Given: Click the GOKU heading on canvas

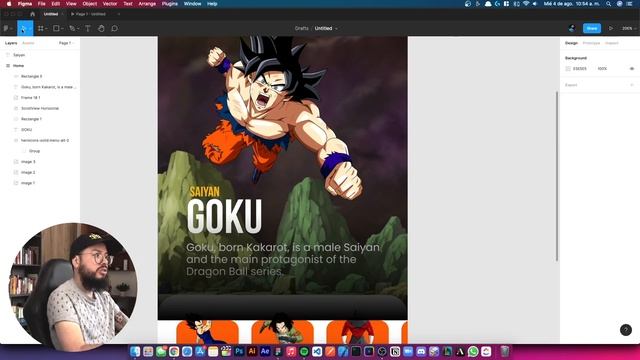Looking at the screenshot, I should [224, 216].
